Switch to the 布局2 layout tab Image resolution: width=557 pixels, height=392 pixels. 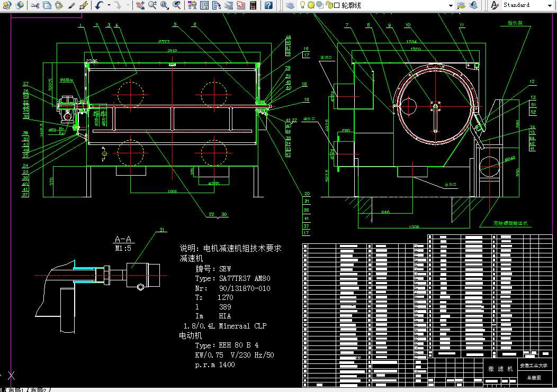39,390
